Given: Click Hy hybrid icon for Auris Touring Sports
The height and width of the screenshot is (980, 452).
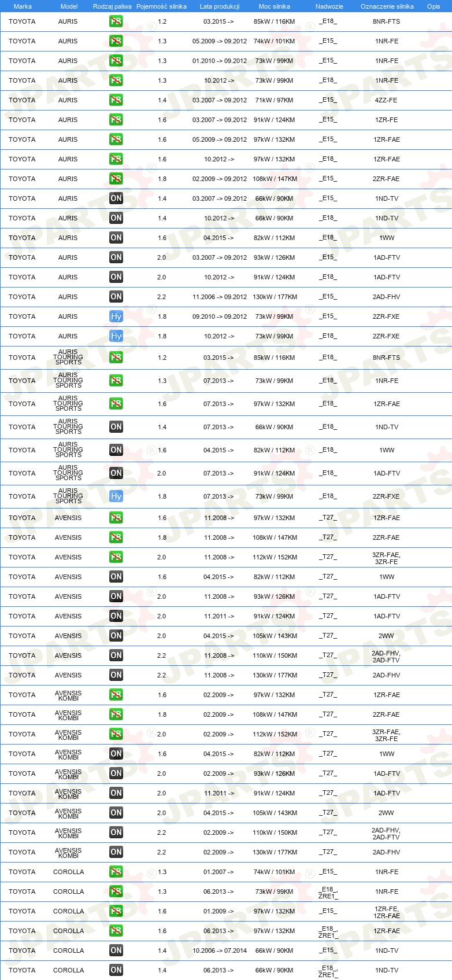Looking at the screenshot, I should pos(116,496).
